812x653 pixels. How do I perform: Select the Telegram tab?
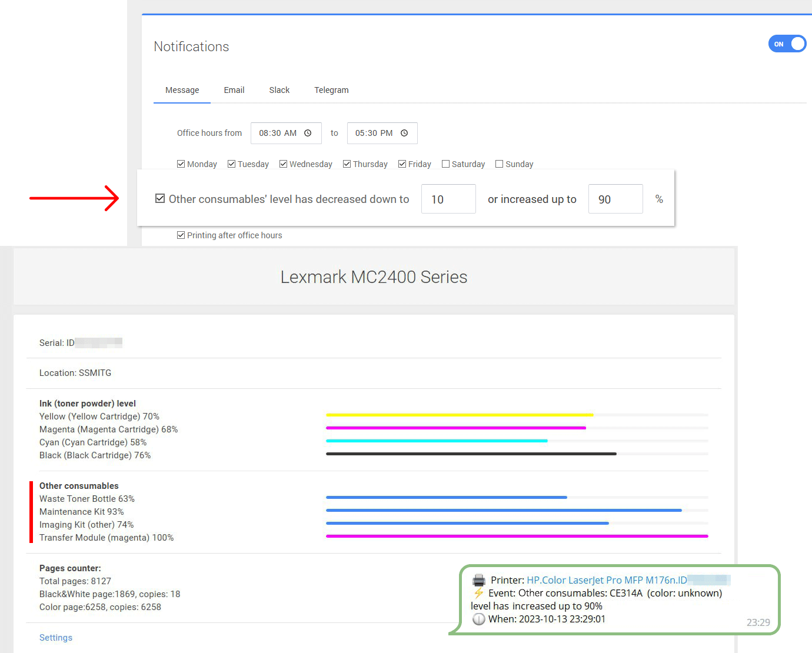331,90
